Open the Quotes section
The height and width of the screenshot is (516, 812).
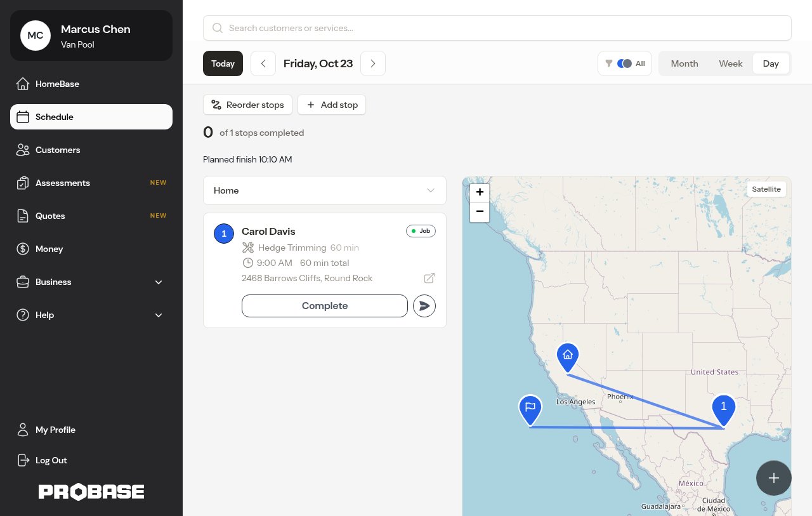(x=91, y=216)
